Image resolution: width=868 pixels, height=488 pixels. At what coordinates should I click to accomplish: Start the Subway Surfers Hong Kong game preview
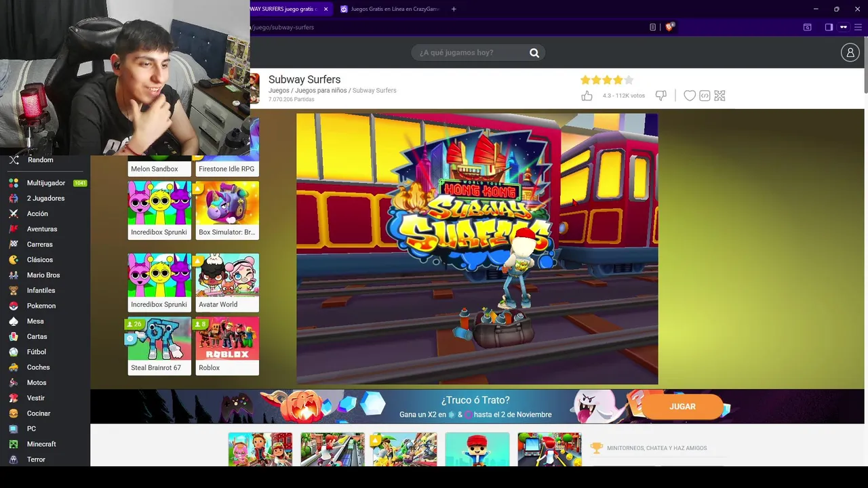[477, 249]
